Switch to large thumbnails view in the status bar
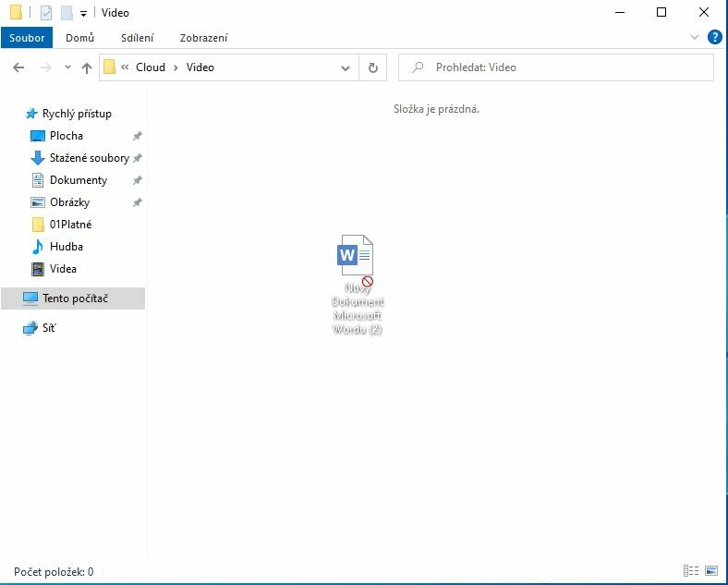The image size is (728, 585). pos(711,571)
